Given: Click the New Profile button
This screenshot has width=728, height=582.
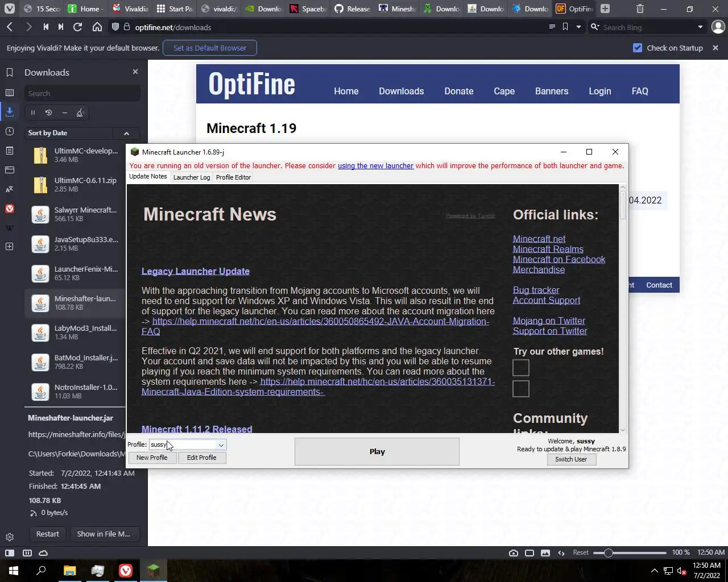Looking at the screenshot, I should click(152, 458).
